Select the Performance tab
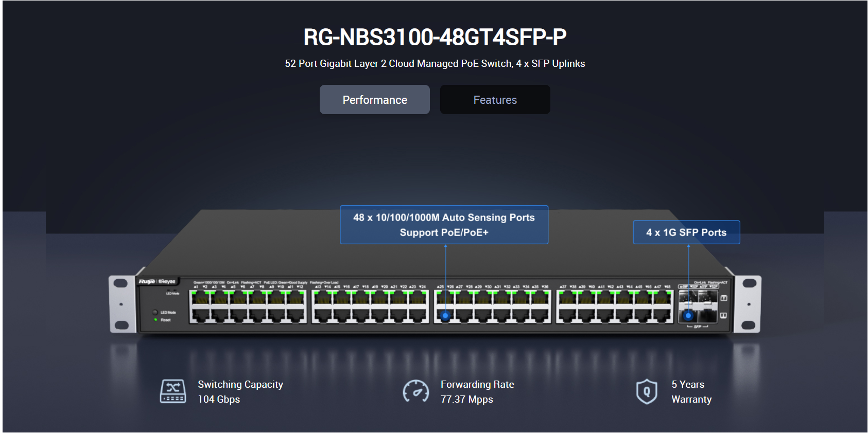Viewport: 868px width, 433px height. point(375,100)
